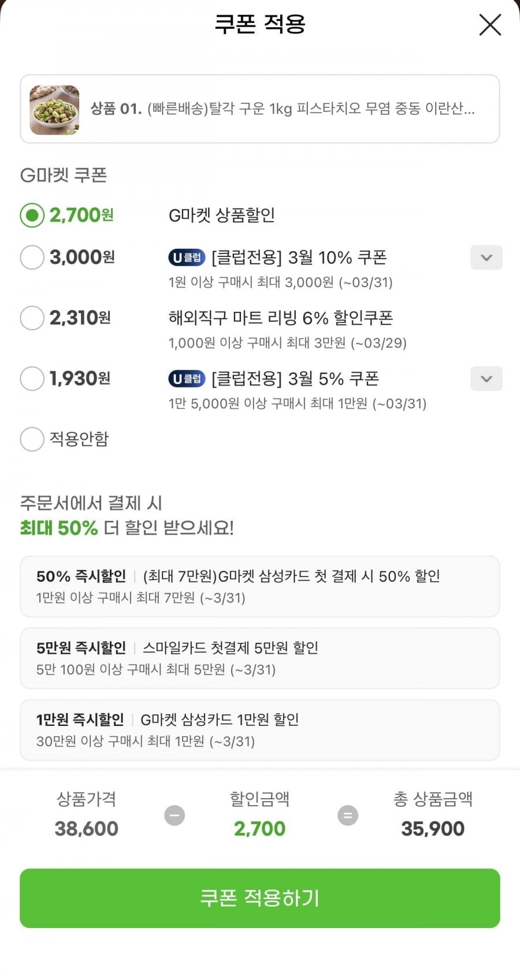The width and height of the screenshot is (520, 980).
Task: Click the 상품 01 product title text
Action: tap(282, 109)
